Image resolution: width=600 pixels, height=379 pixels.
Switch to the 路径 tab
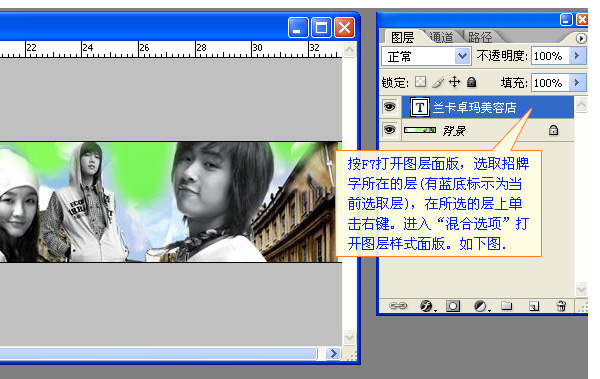coord(480,37)
